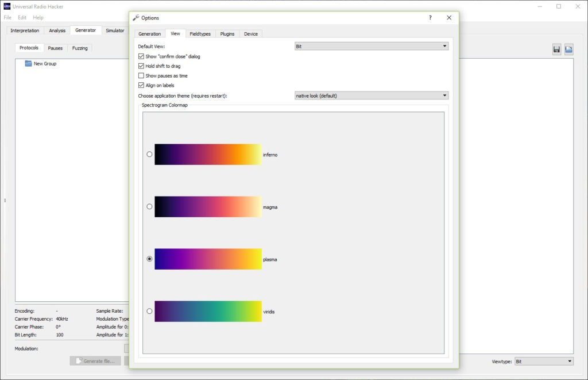Select the inferno colormap radio button
This screenshot has height=380, width=588.
pyautogui.click(x=149, y=154)
